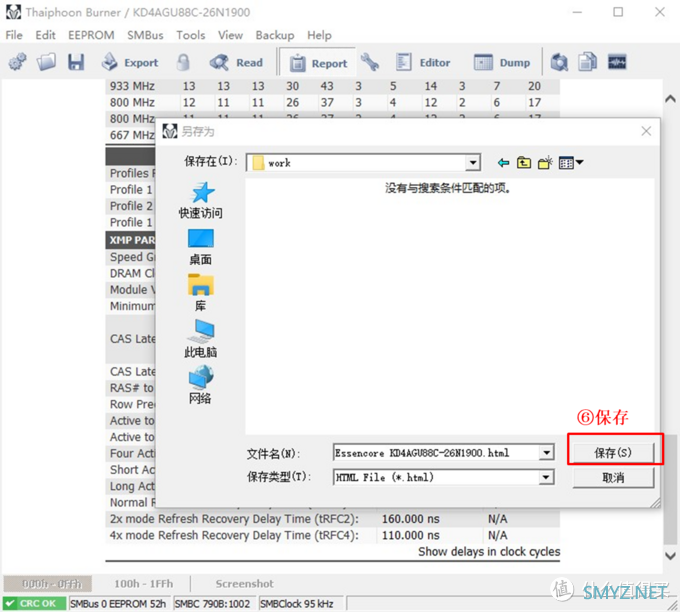Select 桌面 in the places bar
The image size is (680, 612).
click(x=200, y=247)
